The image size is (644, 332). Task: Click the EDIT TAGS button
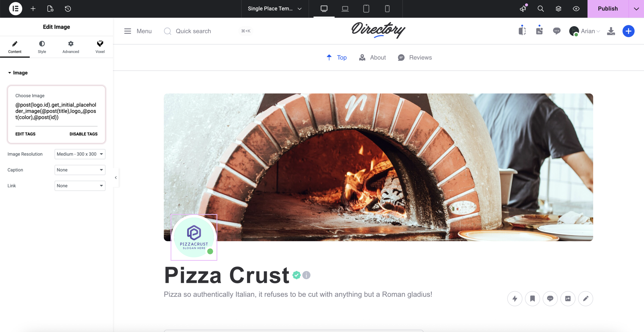pos(25,134)
